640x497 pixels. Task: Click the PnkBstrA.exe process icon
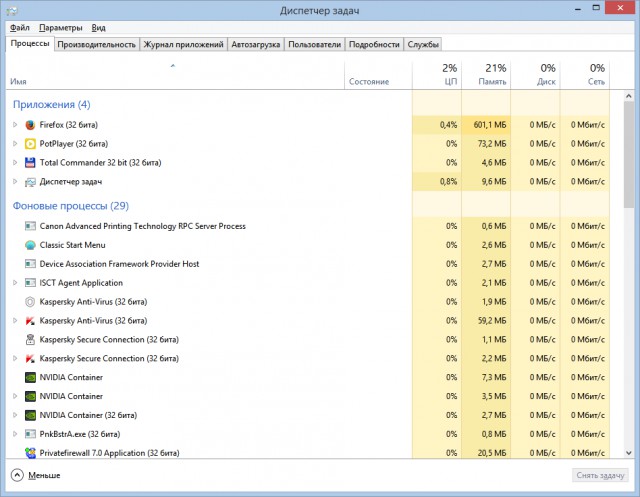click(x=30, y=434)
